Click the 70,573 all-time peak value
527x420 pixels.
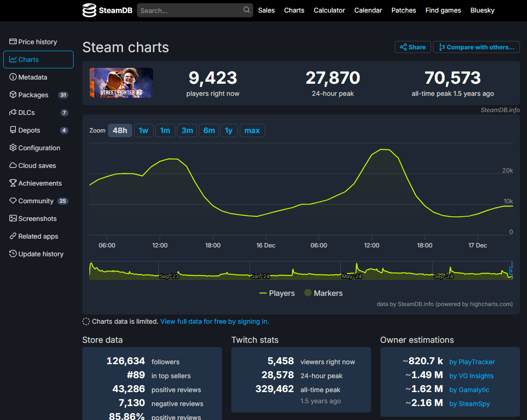tap(453, 78)
